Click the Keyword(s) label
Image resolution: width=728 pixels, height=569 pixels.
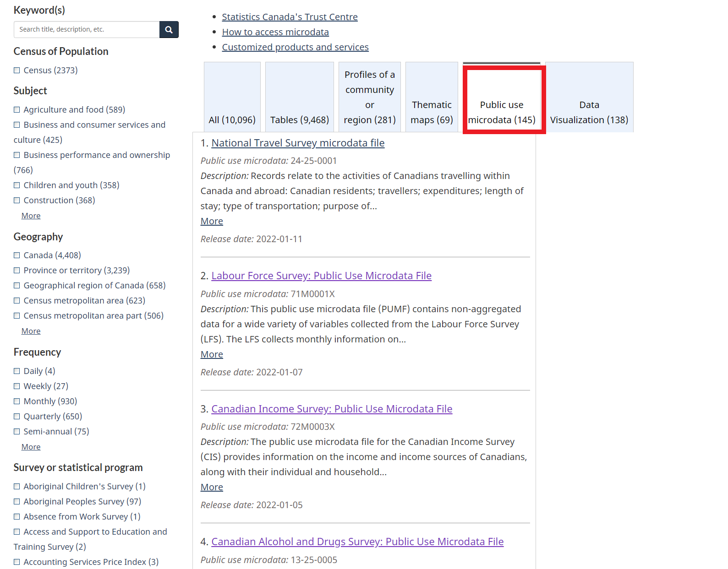39,10
